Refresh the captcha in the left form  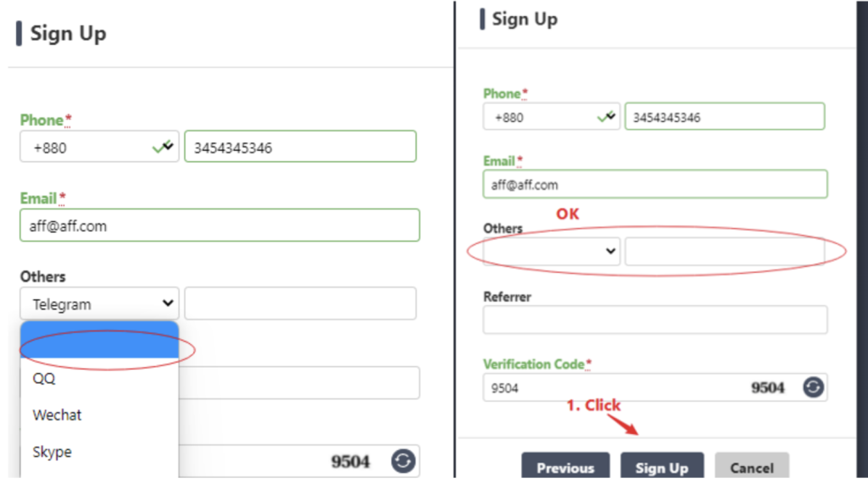tap(403, 461)
